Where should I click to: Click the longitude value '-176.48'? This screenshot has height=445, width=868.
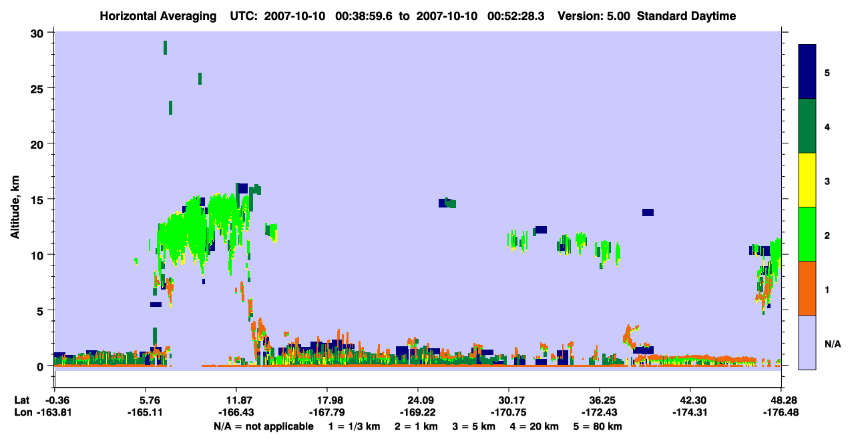click(x=781, y=413)
